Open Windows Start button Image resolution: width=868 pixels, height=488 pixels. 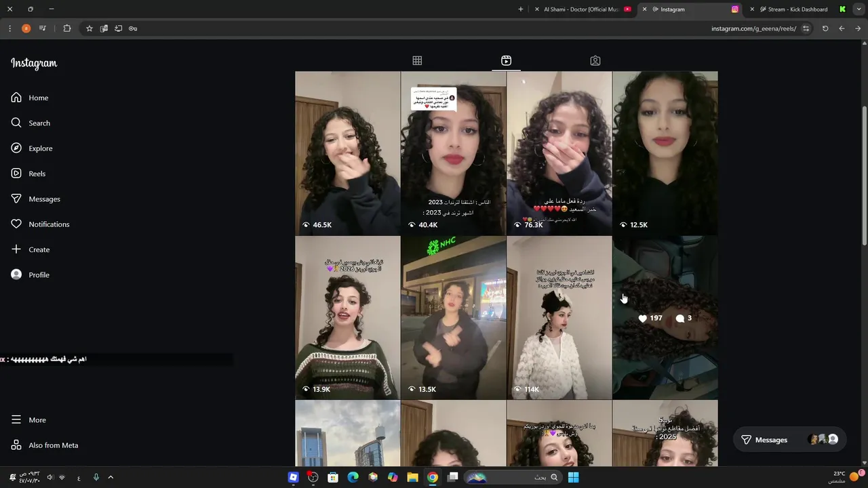(573, 477)
